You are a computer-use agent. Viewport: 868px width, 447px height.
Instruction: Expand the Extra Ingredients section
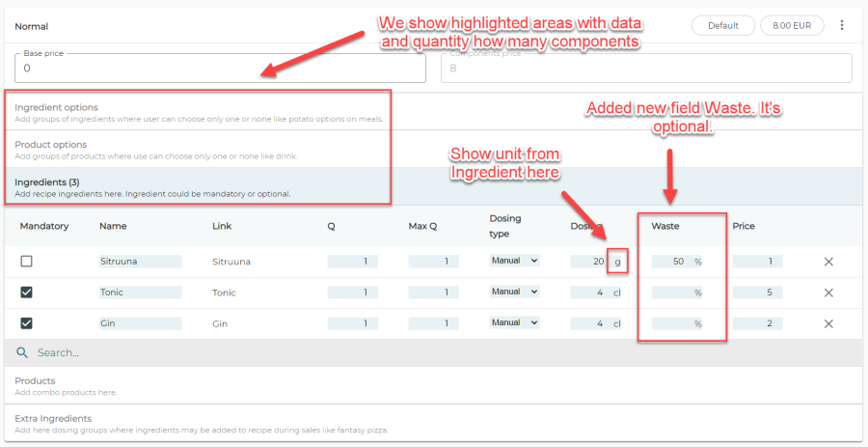[x=53, y=418]
